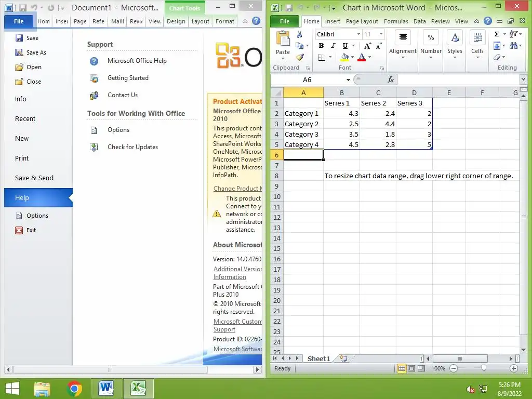Click Name Box showing A6
532x399 pixels.
pyautogui.click(x=308, y=79)
